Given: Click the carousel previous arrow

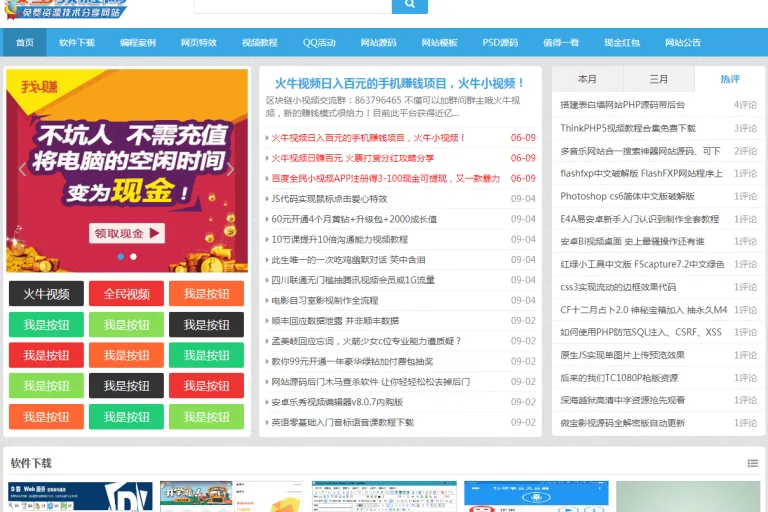Looking at the screenshot, I should (x=22, y=170).
